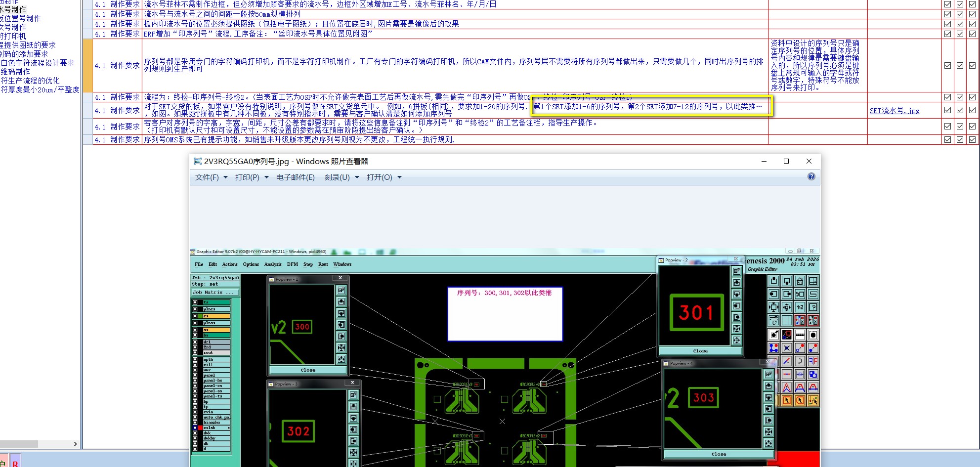Open photo viewer help icon
This screenshot has width=980, height=467.
pyautogui.click(x=811, y=176)
